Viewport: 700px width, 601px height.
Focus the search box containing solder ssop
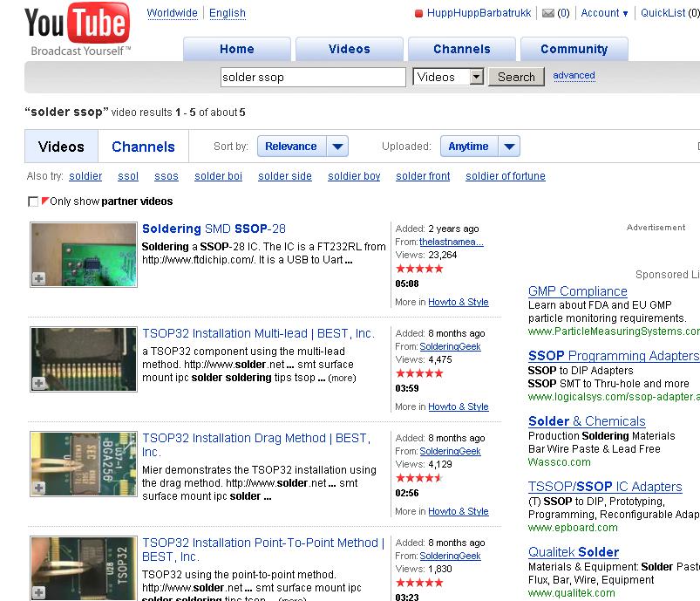coord(313,77)
